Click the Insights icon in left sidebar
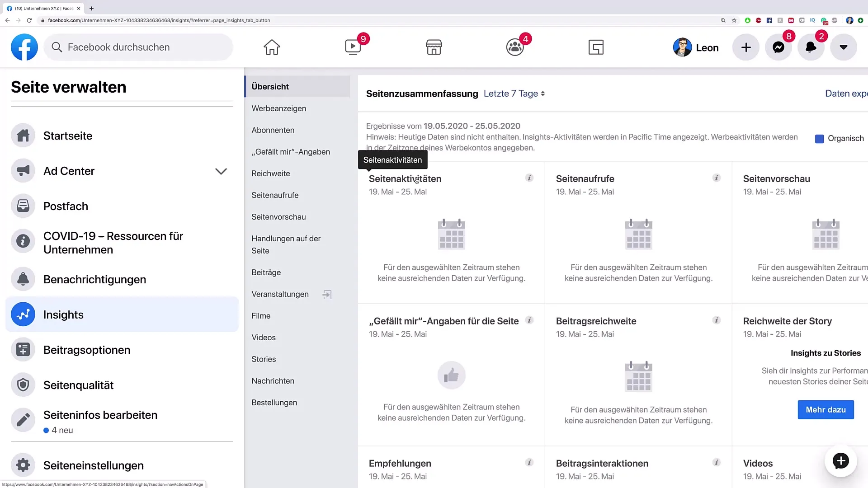Image resolution: width=868 pixels, height=488 pixels. [x=23, y=314]
